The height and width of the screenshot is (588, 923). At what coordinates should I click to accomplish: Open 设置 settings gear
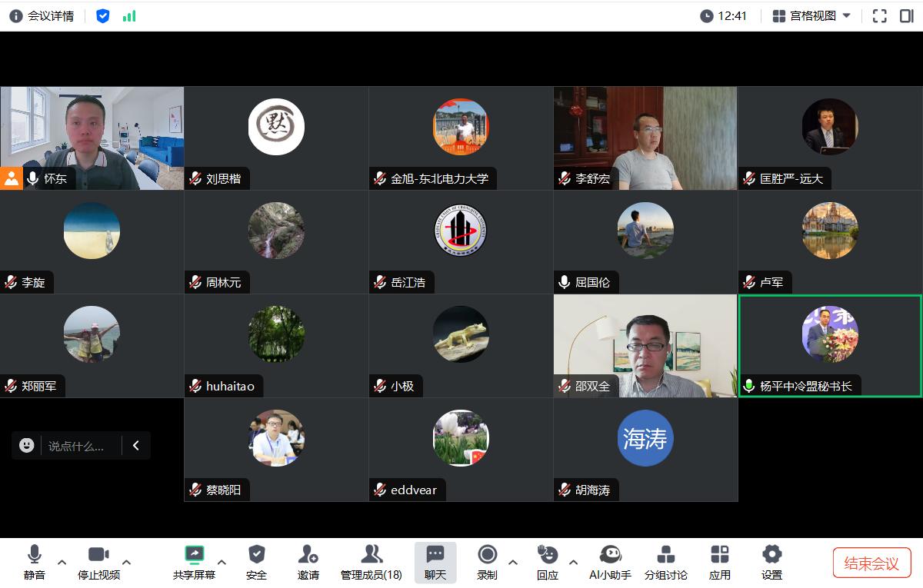coord(771,555)
